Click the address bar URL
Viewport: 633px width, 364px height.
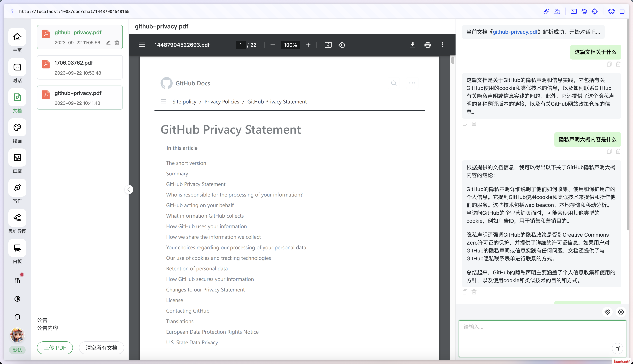click(x=74, y=11)
